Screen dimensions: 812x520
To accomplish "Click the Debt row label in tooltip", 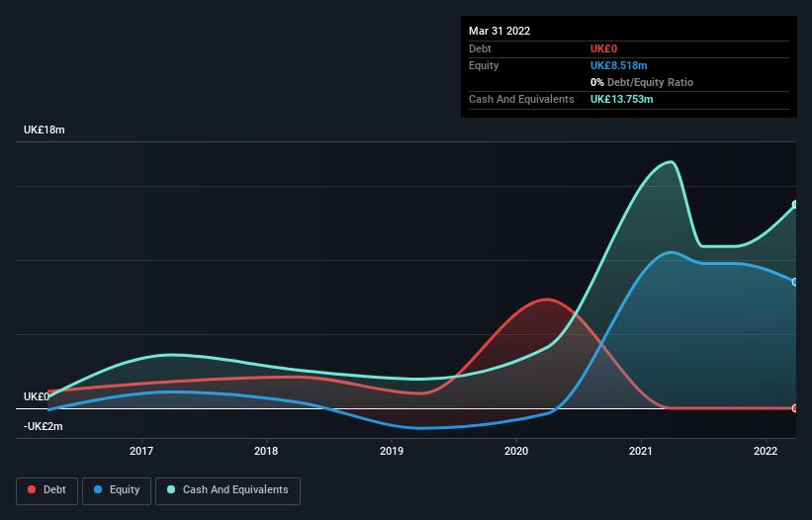I will pos(480,48).
